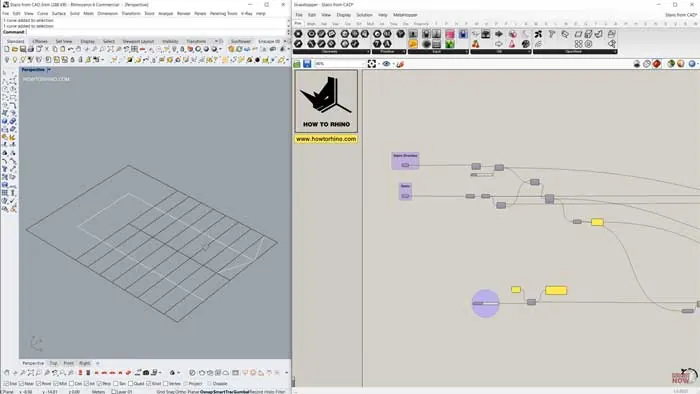Switch to the Set View toolbar tab in Rhino
Screen dimensions: 700x394
click(64, 41)
